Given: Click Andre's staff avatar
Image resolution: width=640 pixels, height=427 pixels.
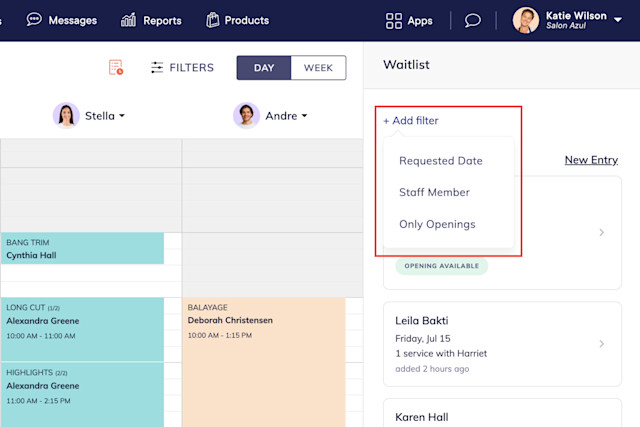Looking at the screenshot, I should (247, 116).
